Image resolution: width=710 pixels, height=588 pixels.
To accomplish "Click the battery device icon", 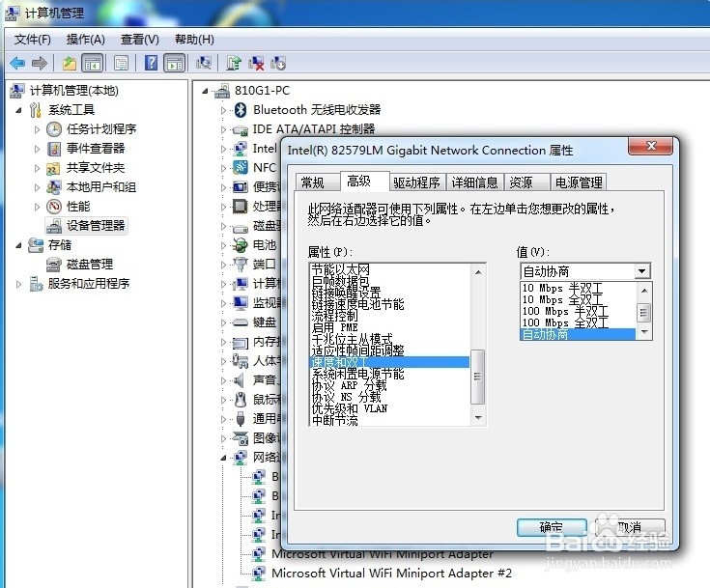I will tap(240, 245).
